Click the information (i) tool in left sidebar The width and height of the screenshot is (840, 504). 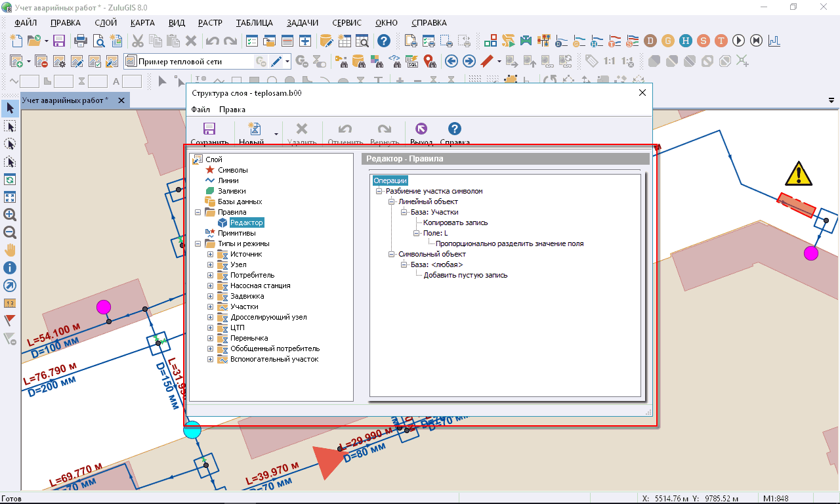(x=10, y=268)
